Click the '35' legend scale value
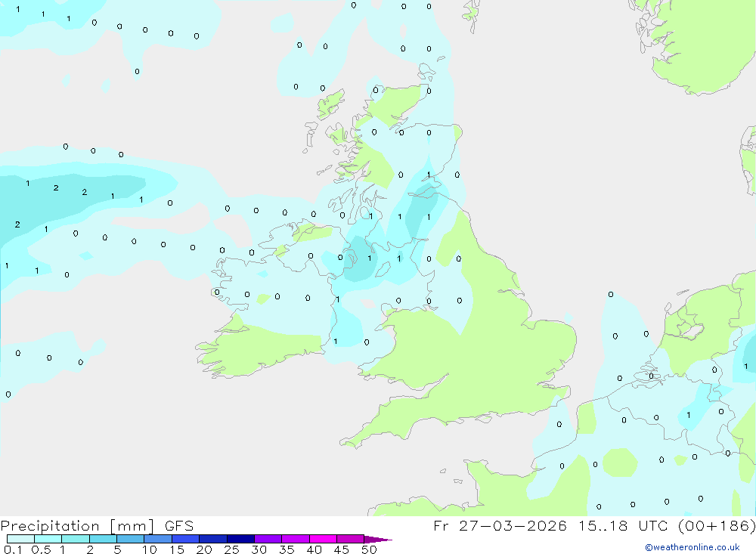The width and height of the screenshot is (756, 554). 287,549
